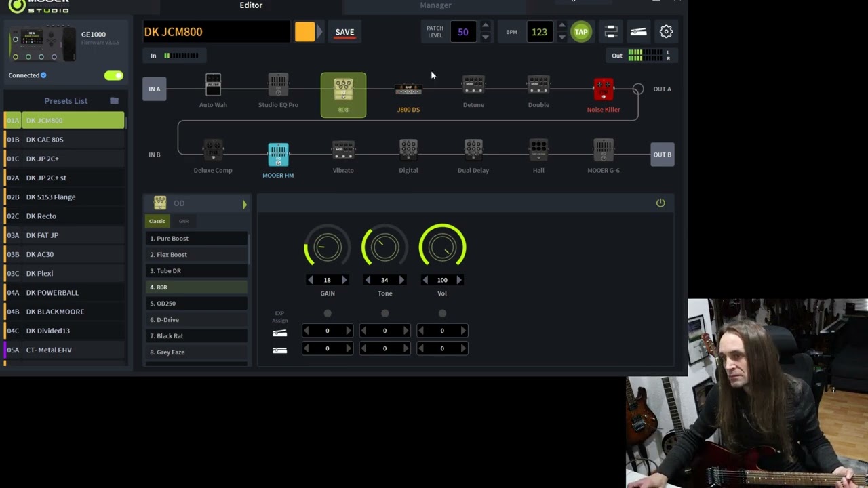
Task: Click the OUT A output node circle
Action: (x=638, y=89)
